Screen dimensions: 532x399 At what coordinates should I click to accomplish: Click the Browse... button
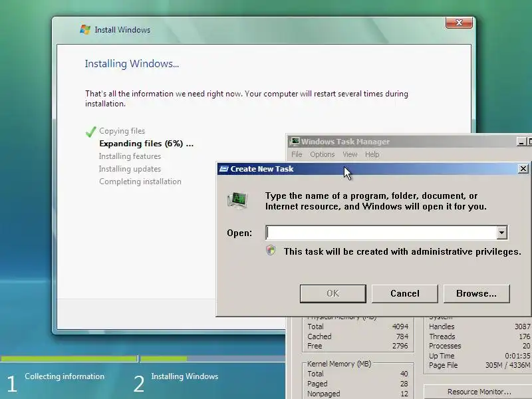tap(476, 293)
